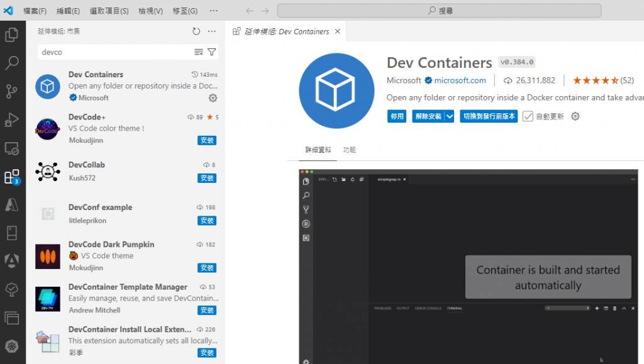Open the Extensions view with badge 3
This screenshot has width=644, height=364.
[11, 177]
